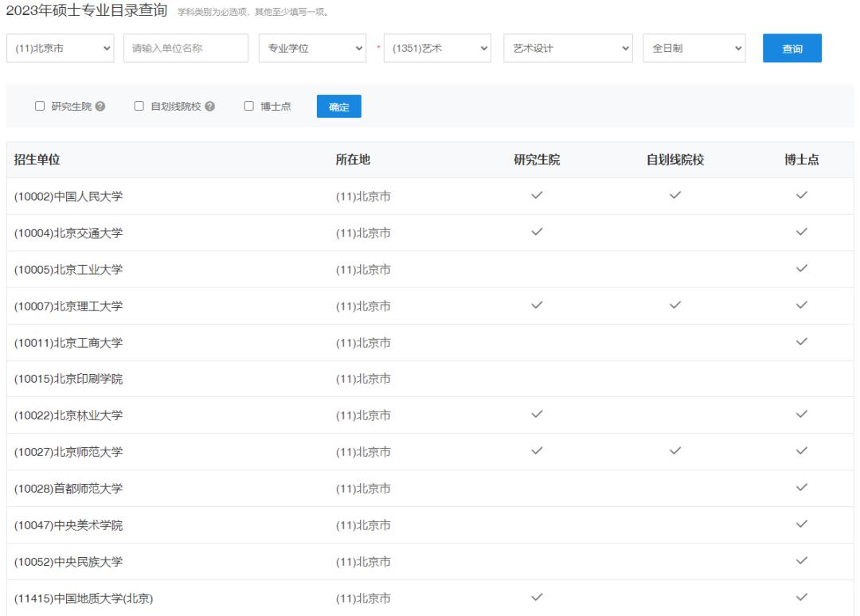The height and width of the screenshot is (616, 860).
Task: Click the 研究生院 checkmark for 北京交通大学
Action: 537,233
